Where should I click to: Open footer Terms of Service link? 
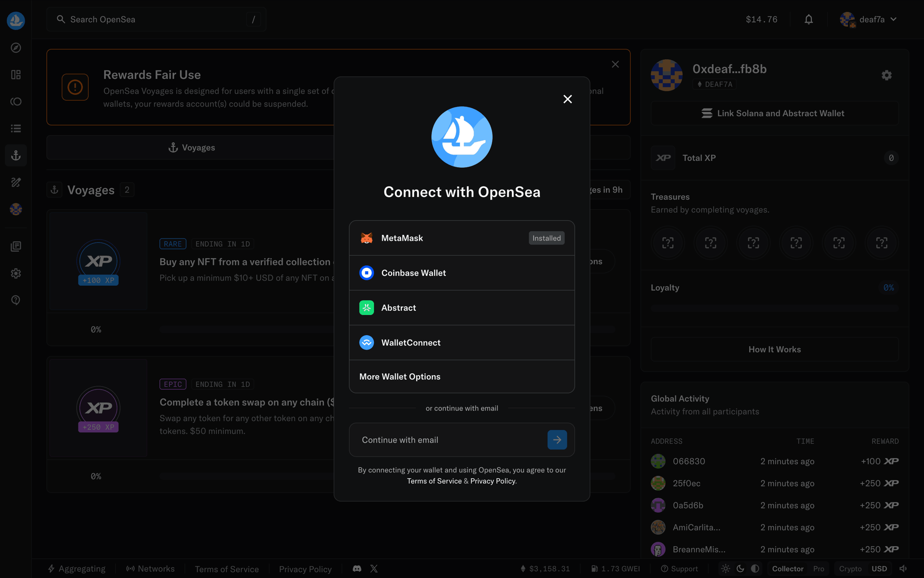227,569
